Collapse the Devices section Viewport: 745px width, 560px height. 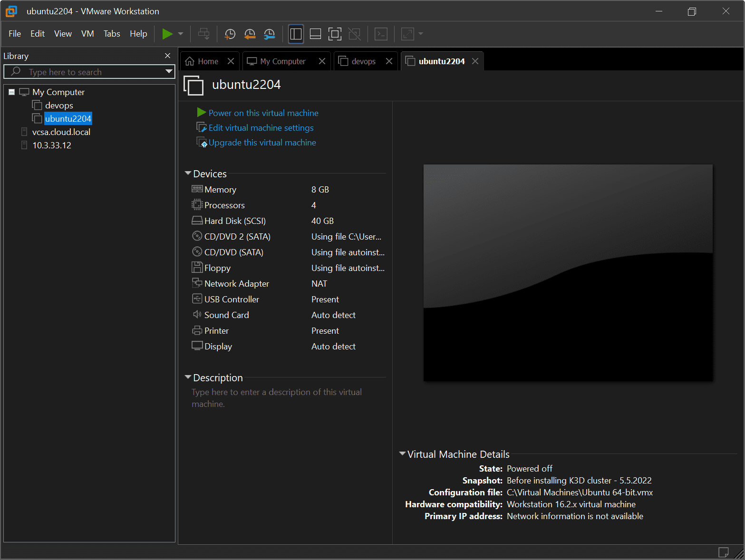coord(188,174)
